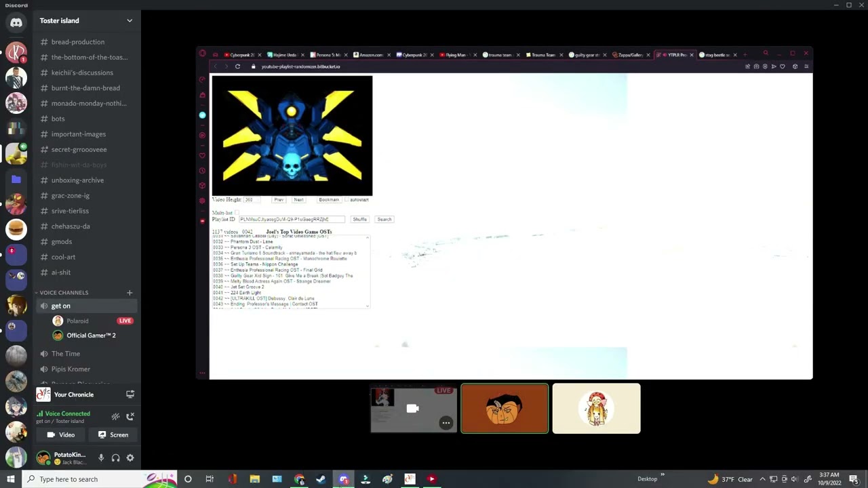Click Search button in randomizer page
This screenshot has height=488, width=868.
click(x=384, y=220)
